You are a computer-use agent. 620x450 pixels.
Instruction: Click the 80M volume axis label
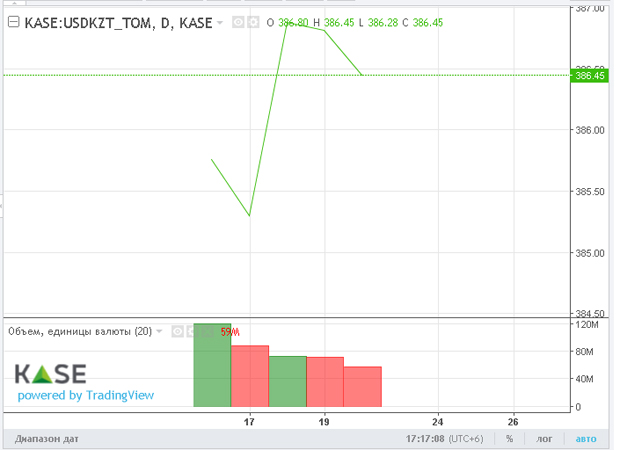[x=584, y=352]
